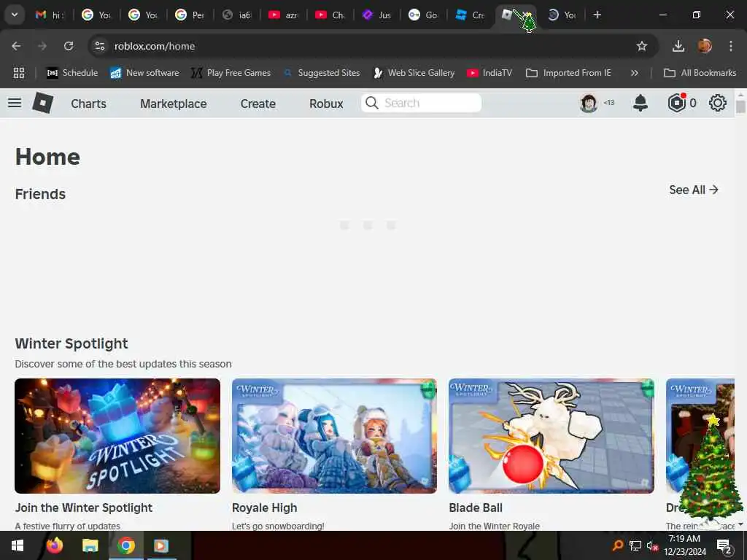Image resolution: width=747 pixels, height=560 pixels.
Task: Click the Royale High title text
Action: pos(264,507)
